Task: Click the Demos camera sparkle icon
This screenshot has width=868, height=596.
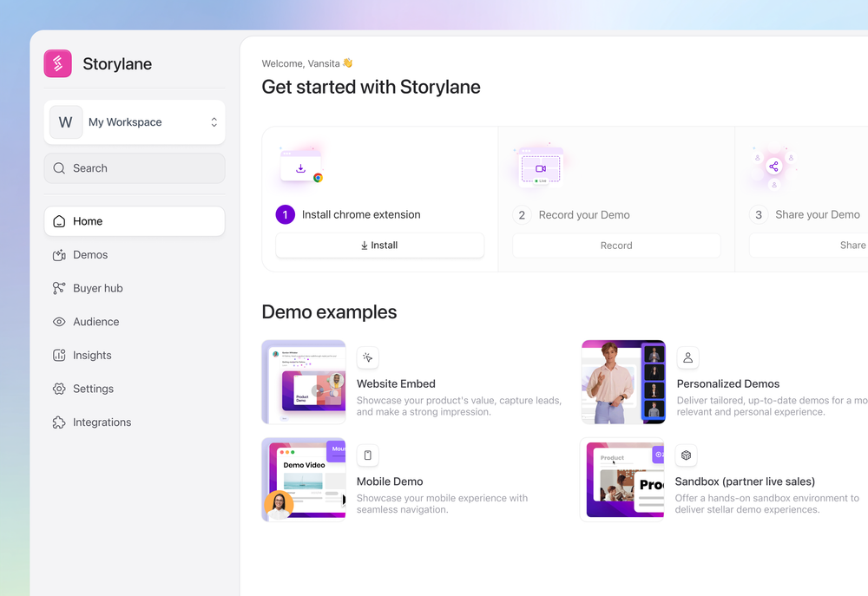Action: 59,255
